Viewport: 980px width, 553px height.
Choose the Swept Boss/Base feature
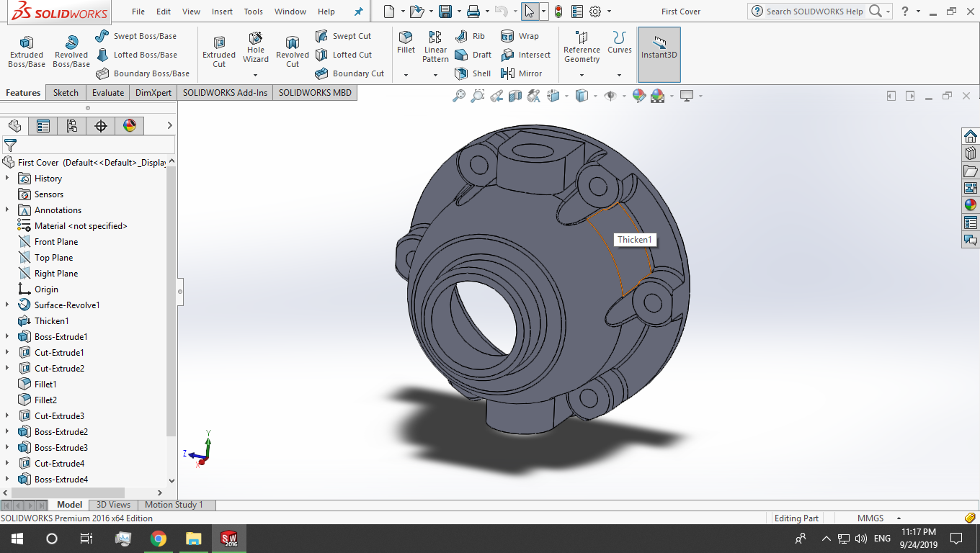pos(136,36)
